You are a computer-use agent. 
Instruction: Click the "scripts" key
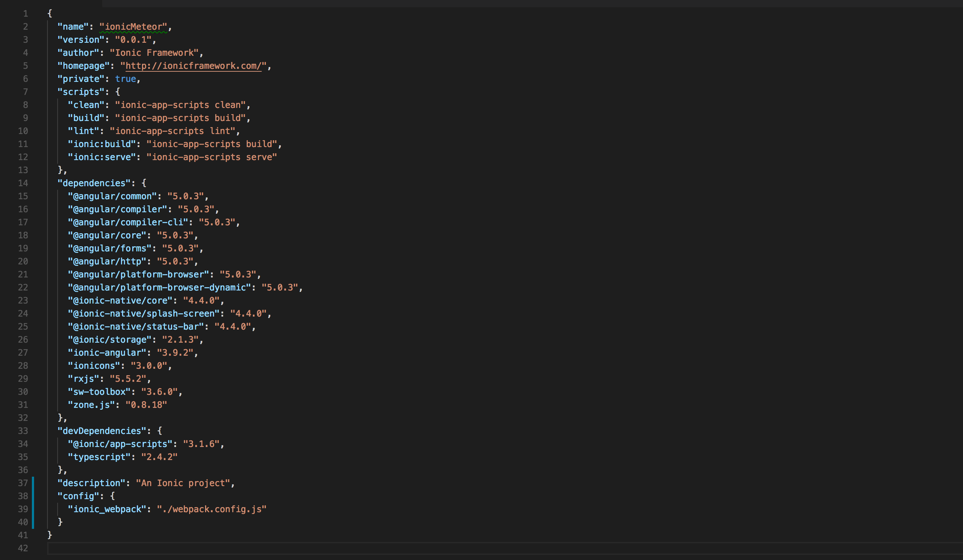point(81,92)
